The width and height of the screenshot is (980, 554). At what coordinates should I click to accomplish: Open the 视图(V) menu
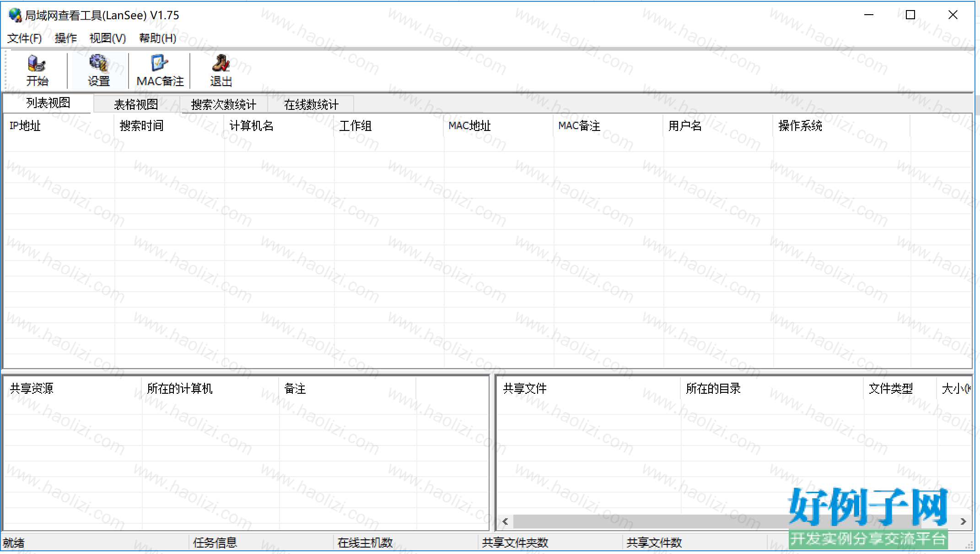(108, 38)
